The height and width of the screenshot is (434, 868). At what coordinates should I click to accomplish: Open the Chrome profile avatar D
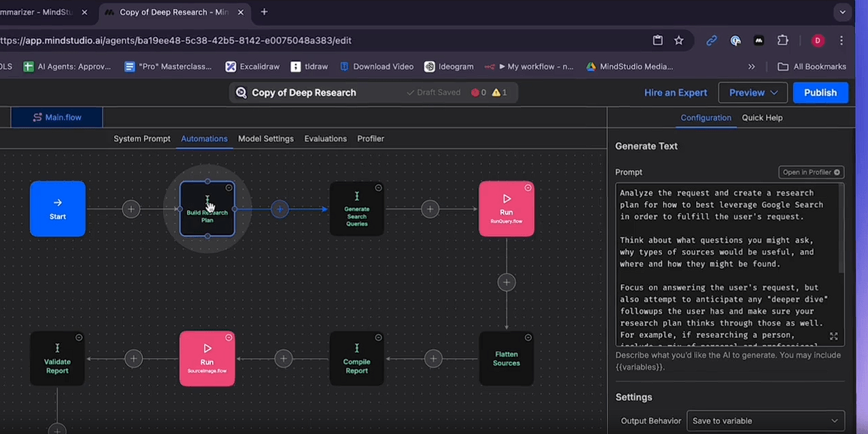pyautogui.click(x=818, y=40)
